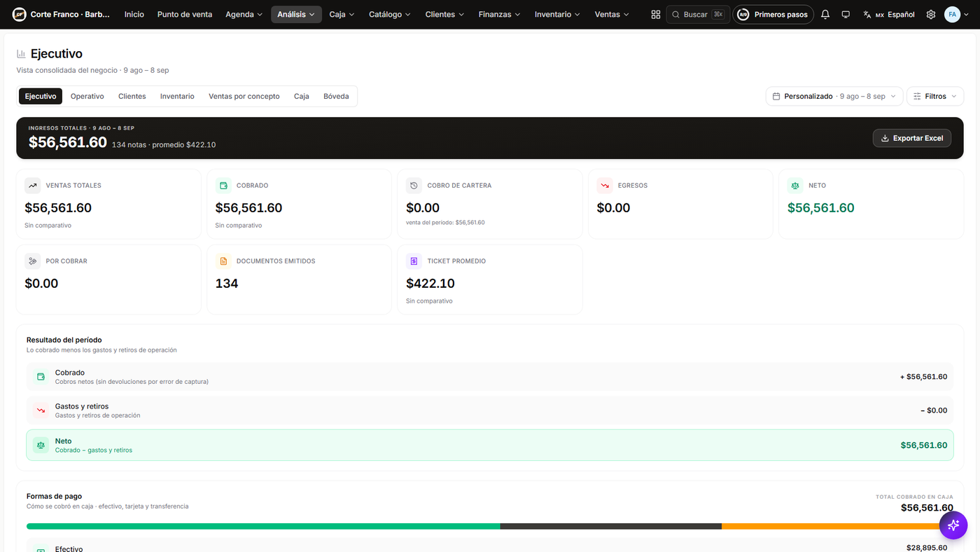Image resolution: width=980 pixels, height=552 pixels.
Task: Navigate to Inicio
Action: pos(134,15)
